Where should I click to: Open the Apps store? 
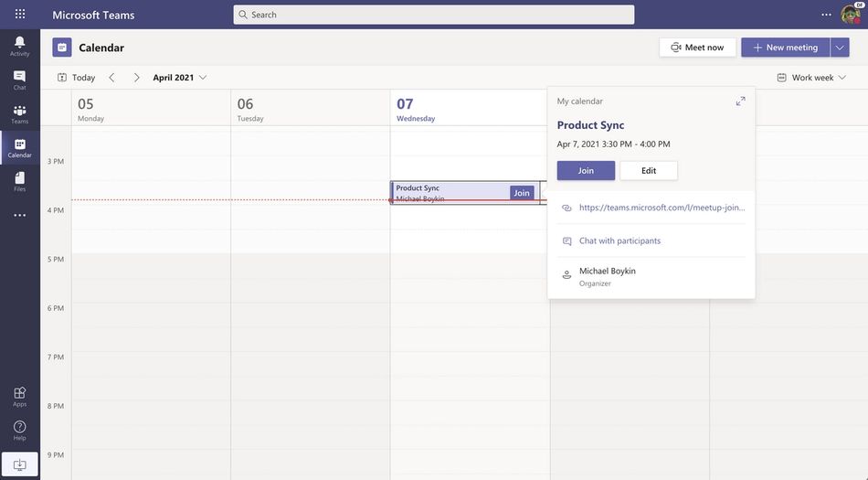point(19,397)
